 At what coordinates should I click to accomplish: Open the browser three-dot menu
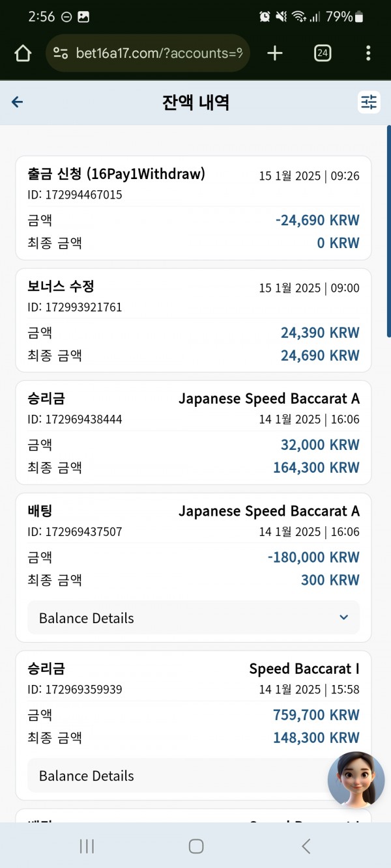point(368,53)
